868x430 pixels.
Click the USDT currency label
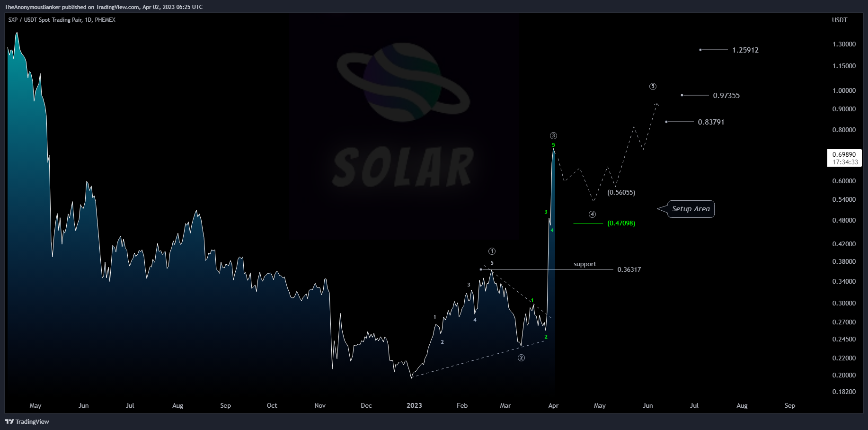840,20
